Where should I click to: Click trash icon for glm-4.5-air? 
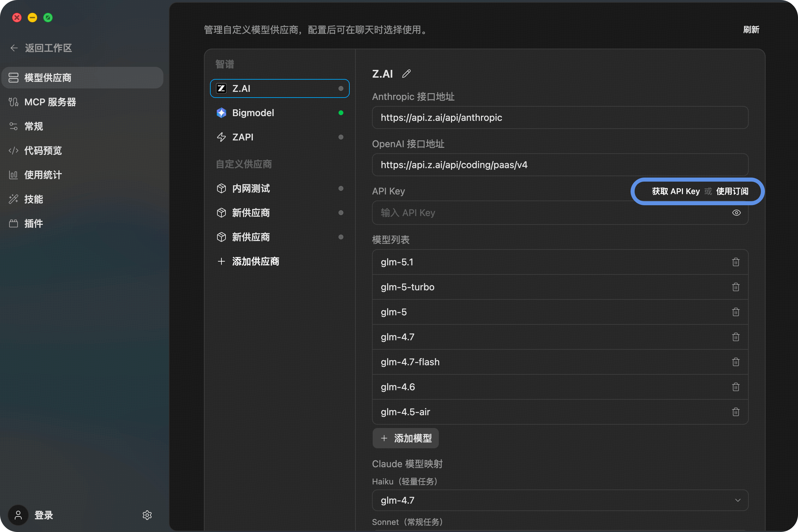[x=736, y=412]
